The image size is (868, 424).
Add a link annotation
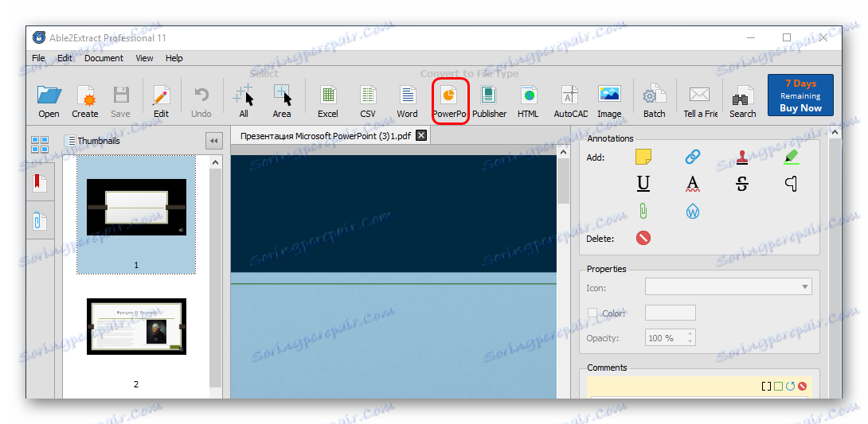point(693,157)
